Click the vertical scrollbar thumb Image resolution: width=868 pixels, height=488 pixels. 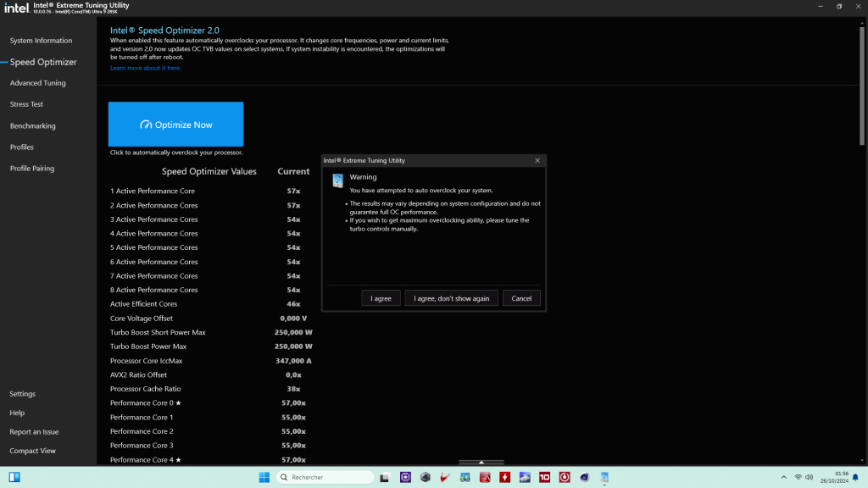click(862, 86)
